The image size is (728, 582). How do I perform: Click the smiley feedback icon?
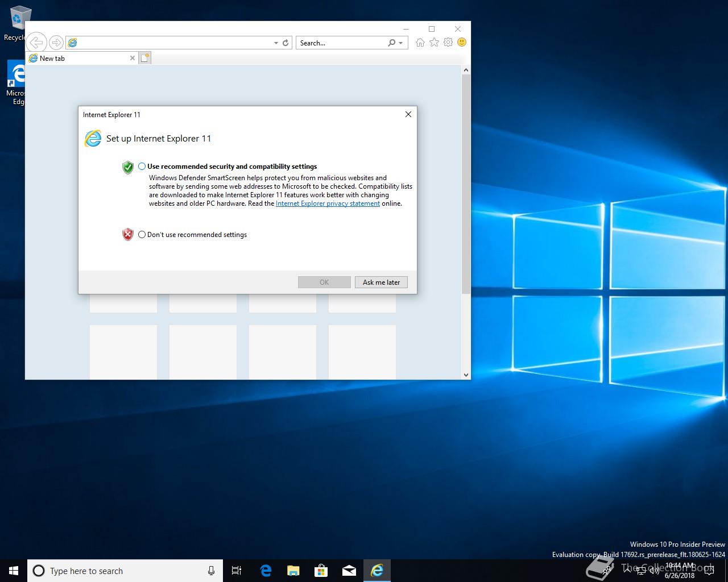tap(462, 43)
